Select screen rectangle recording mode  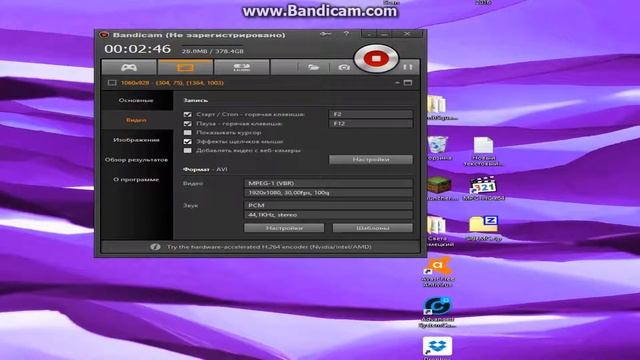(x=185, y=67)
